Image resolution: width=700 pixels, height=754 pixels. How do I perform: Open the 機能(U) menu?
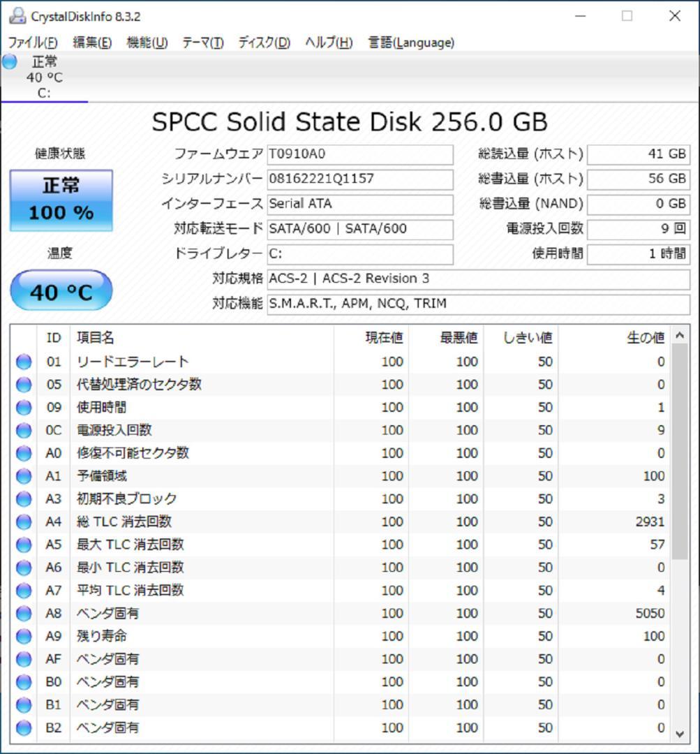click(147, 43)
